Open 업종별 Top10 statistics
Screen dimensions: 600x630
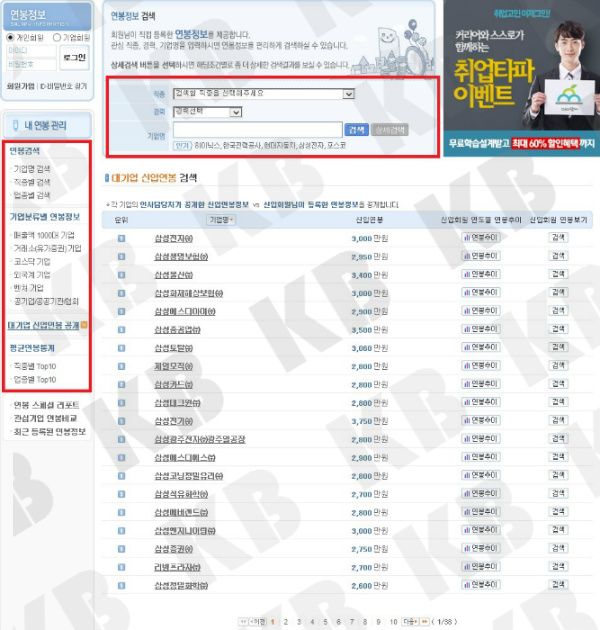pyautogui.click(x=35, y=380)
